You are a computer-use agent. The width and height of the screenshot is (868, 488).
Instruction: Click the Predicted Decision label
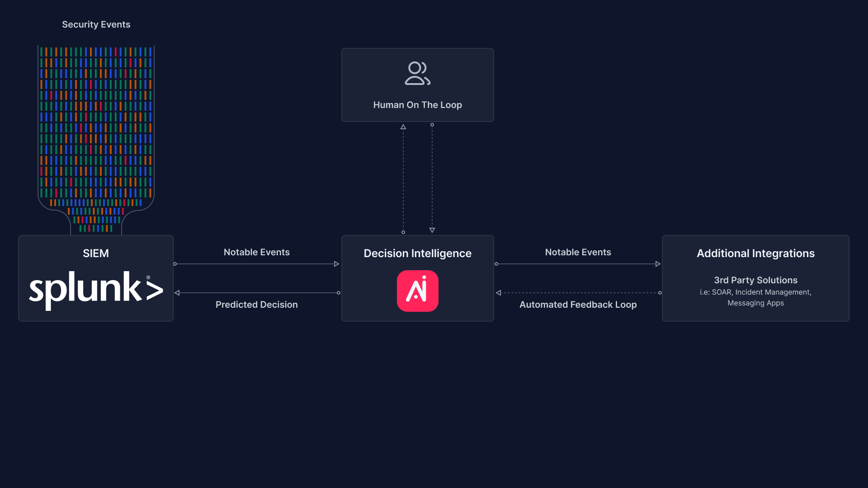256,305
